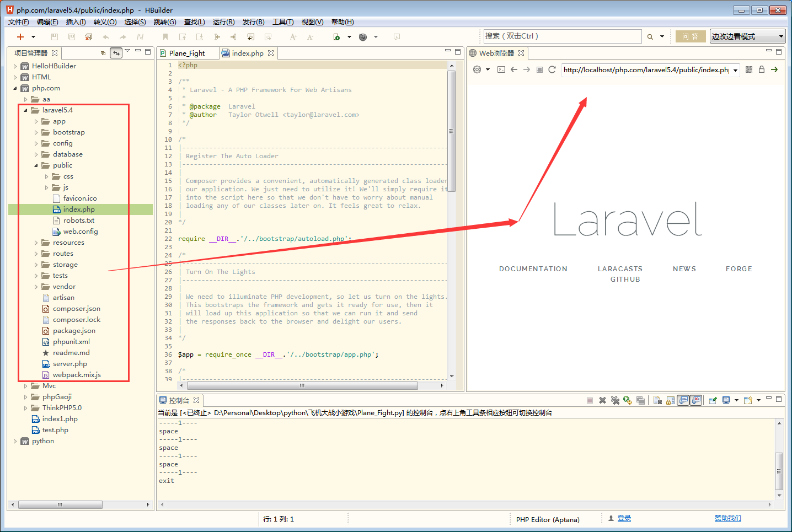Viewport: 792px width, 532px height.
Task: Open the FORGE link on Laravel page
Action: [x=739, y=269]
